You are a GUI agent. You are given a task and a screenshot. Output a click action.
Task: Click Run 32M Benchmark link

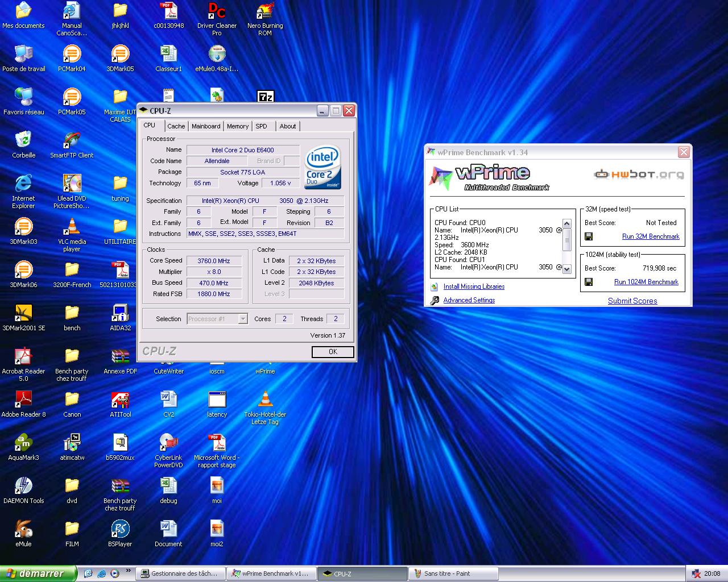tap(651, 236)
